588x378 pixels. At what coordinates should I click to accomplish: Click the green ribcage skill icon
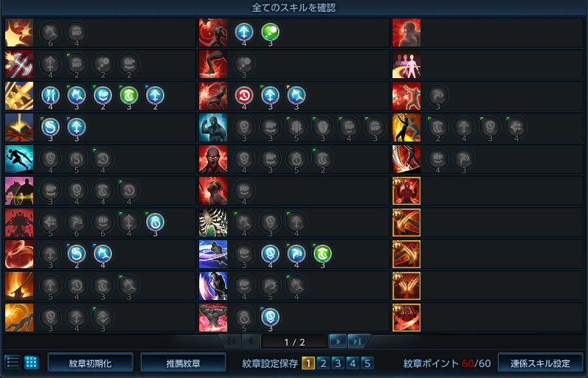coord(213,223)
